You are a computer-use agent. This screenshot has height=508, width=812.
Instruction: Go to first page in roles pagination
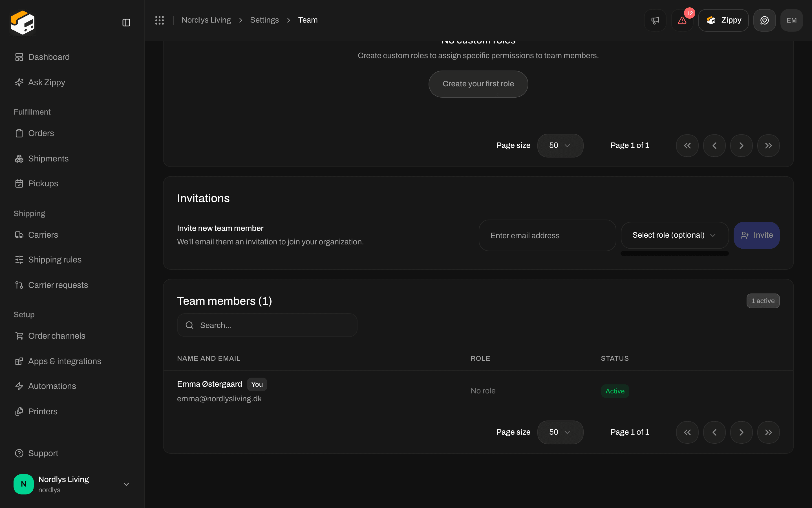point(687,145)
